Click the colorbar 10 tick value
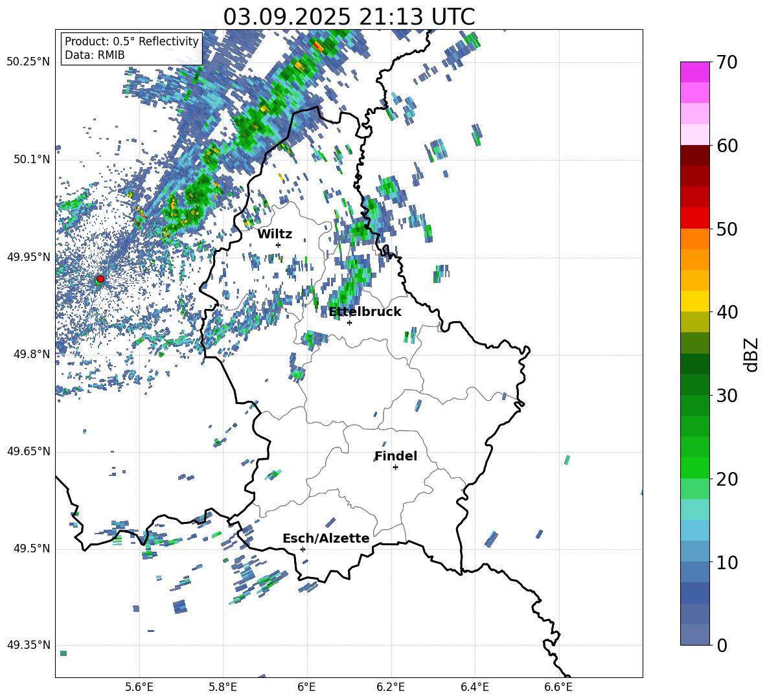 727,563
